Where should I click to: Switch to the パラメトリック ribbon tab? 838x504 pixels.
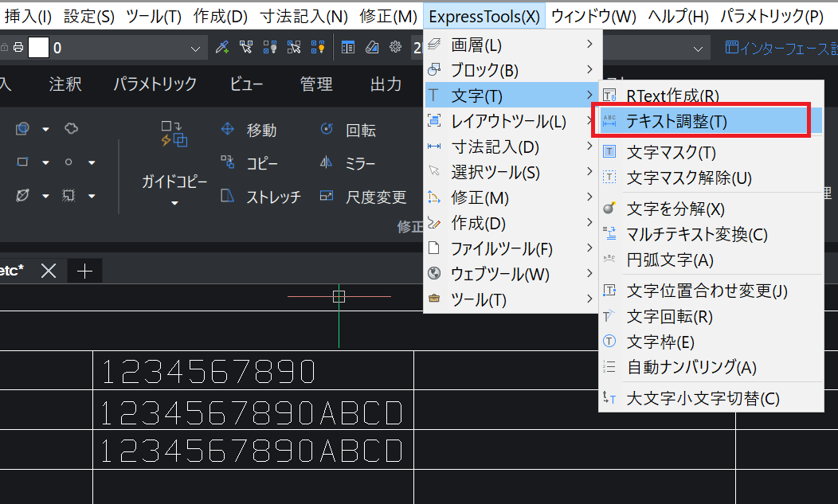[155, 84]
